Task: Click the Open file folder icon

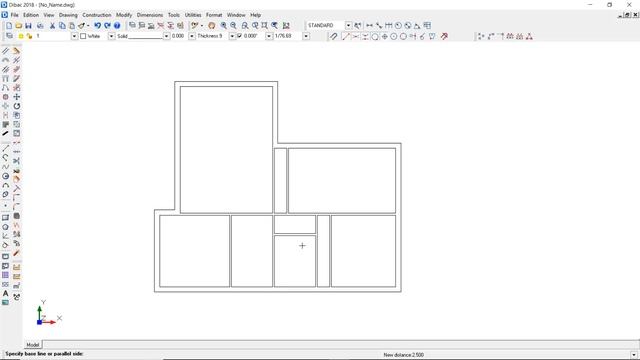Action: pos(18,25)
